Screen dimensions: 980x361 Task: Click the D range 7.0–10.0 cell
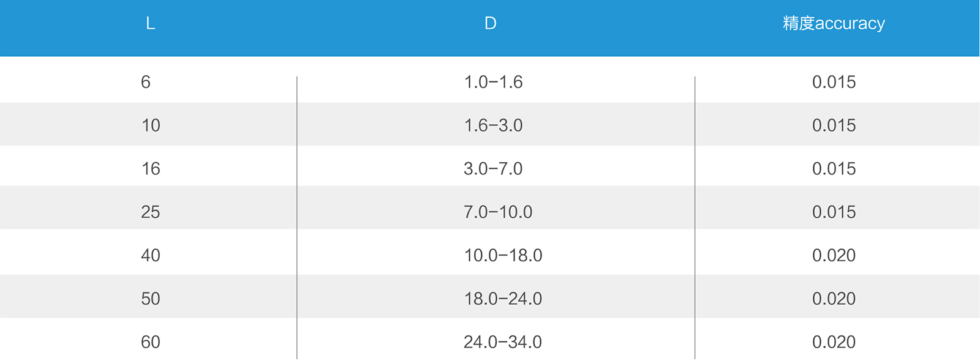click(498, 212)
